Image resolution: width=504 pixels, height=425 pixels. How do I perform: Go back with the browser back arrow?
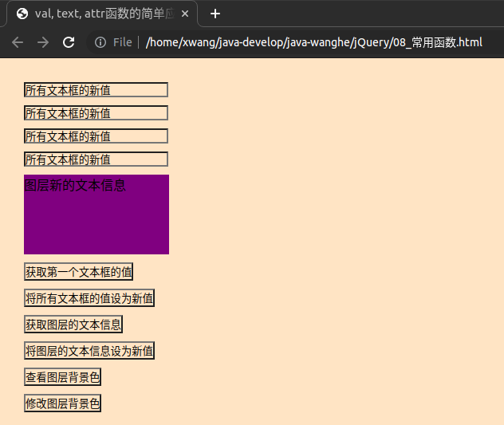[x=18, y=42]
